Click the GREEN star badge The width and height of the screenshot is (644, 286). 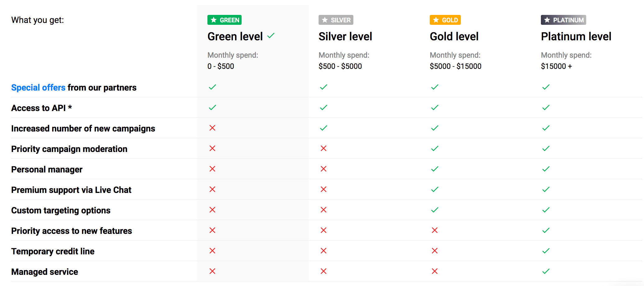(x=224, y=20)
